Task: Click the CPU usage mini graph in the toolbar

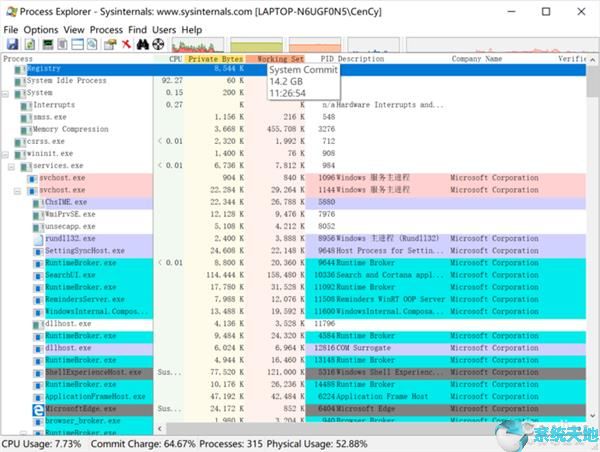Action: (198, 45)
